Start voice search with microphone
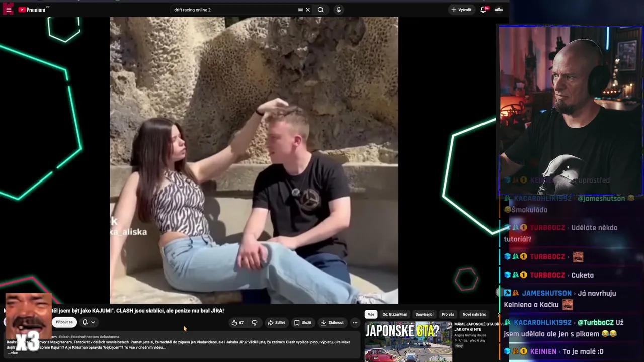 339,10
